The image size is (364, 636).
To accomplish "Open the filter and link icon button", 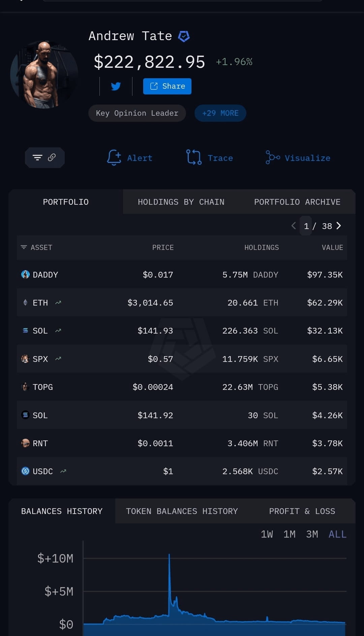I will pos(44,157).
